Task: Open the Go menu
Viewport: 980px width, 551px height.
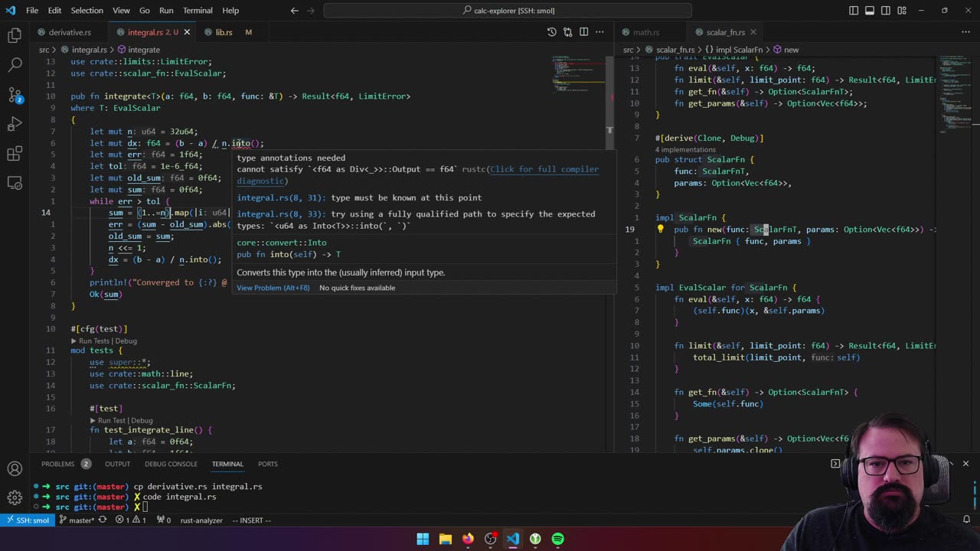Action: [145, 11]
